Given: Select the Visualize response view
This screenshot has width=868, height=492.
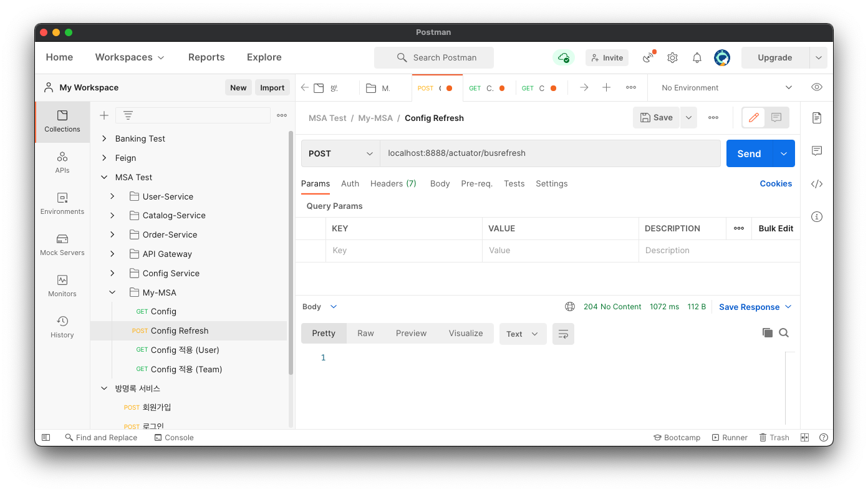Looking at the screenshot, I should (466, 334).
